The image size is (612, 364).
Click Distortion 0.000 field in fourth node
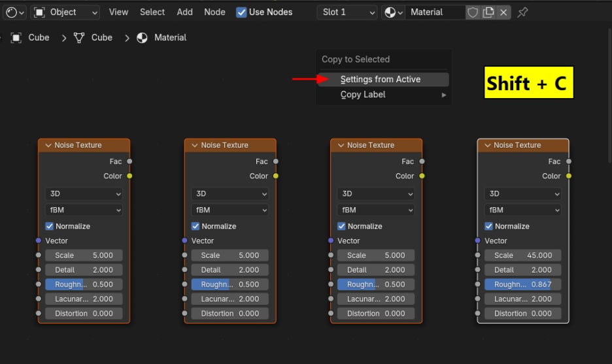pos(523,314)
